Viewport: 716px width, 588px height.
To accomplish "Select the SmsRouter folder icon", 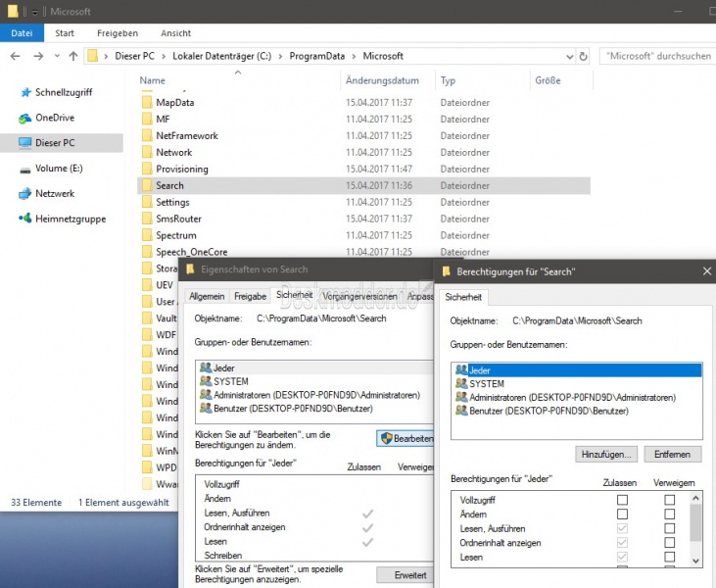I will tap(147, 219).
